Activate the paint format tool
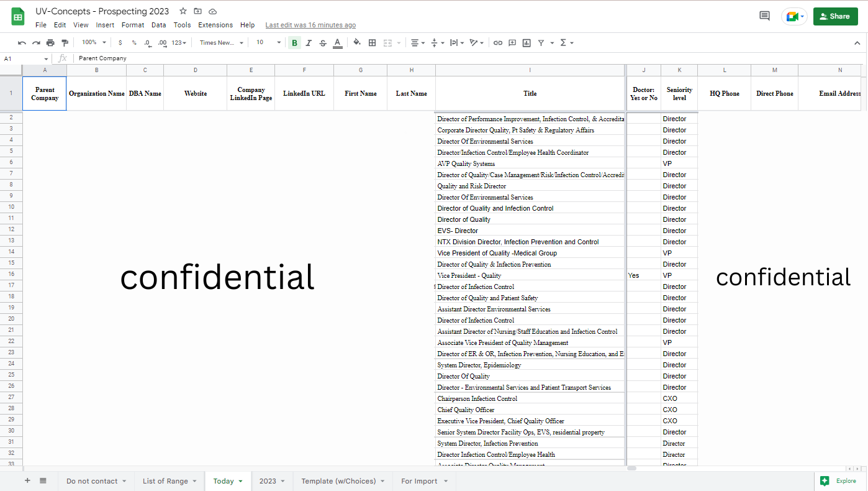Image resolution: width=868 pixels, height=491 pixels. (x=65, y=43)
